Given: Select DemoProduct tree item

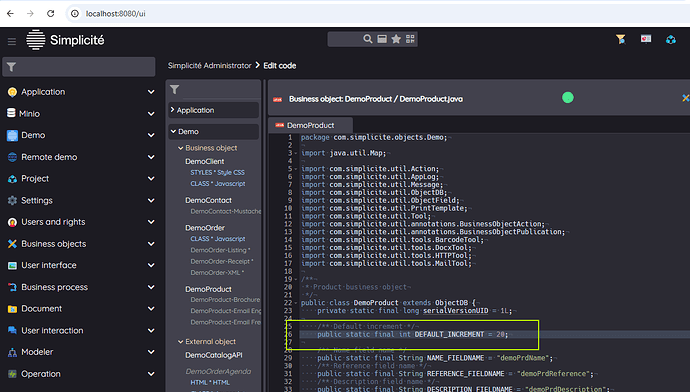Looking at the screenshot, I should coord(208,289).
